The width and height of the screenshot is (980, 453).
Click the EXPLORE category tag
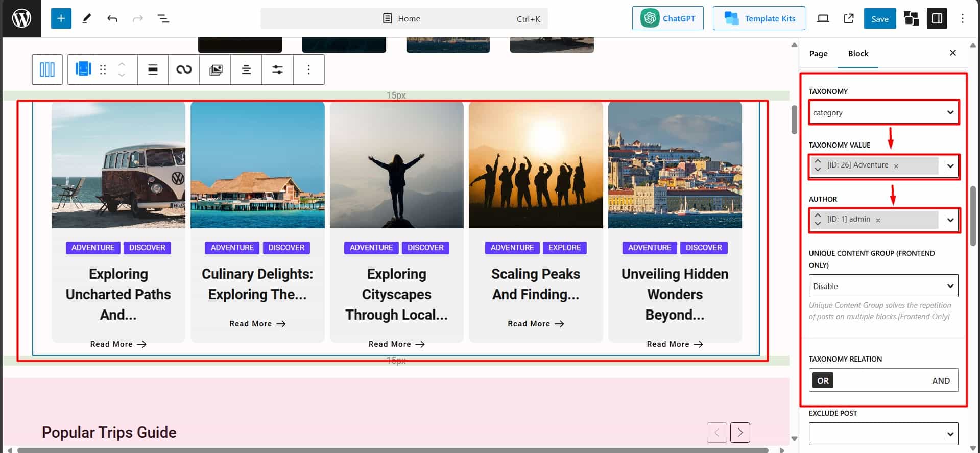pos(564,248)
